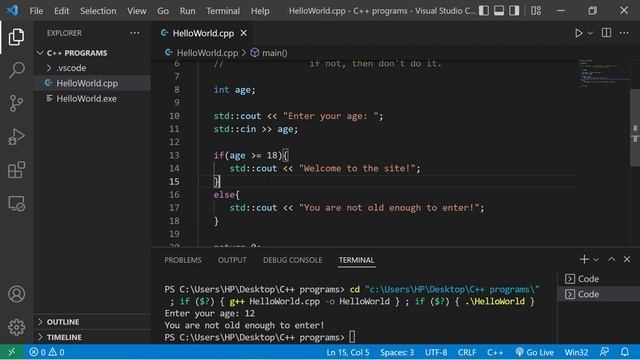Change language mode via C++ status item
Viewport: 640px width, 360px height.
pos(495,352)
